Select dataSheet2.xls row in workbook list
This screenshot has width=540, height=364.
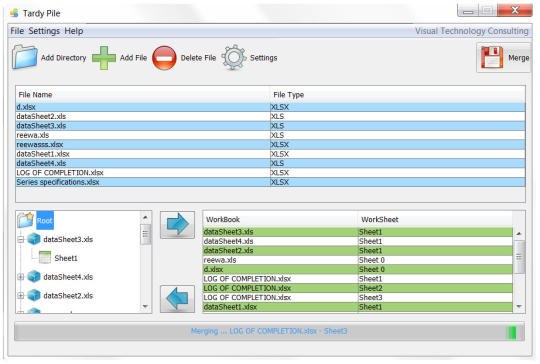(358, 250)
